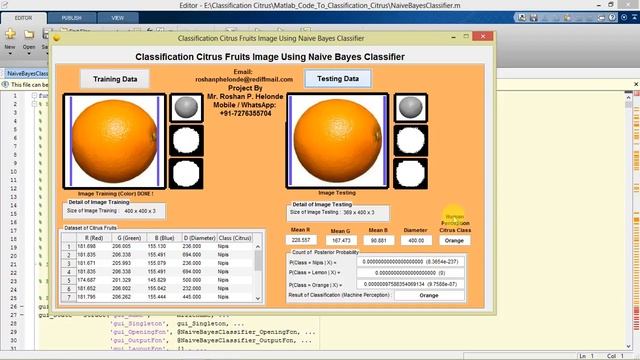Image resolution: width=640 pixels, height=360 pixels.
Task: Collapse the code fold at line 1
Action: [x=34, y=96]
